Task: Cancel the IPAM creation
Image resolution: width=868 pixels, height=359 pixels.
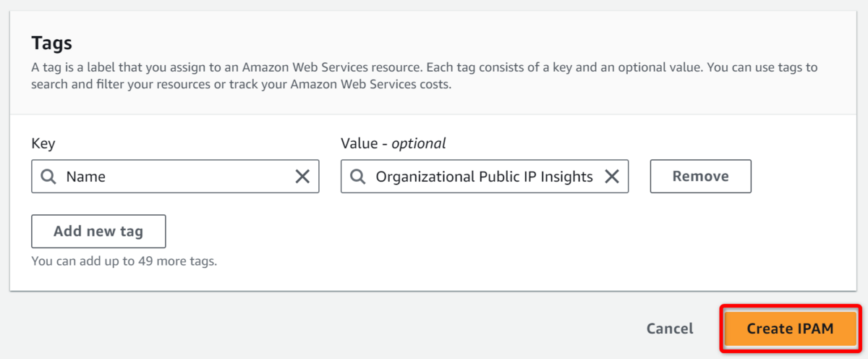Action: (x=670, y=329)
